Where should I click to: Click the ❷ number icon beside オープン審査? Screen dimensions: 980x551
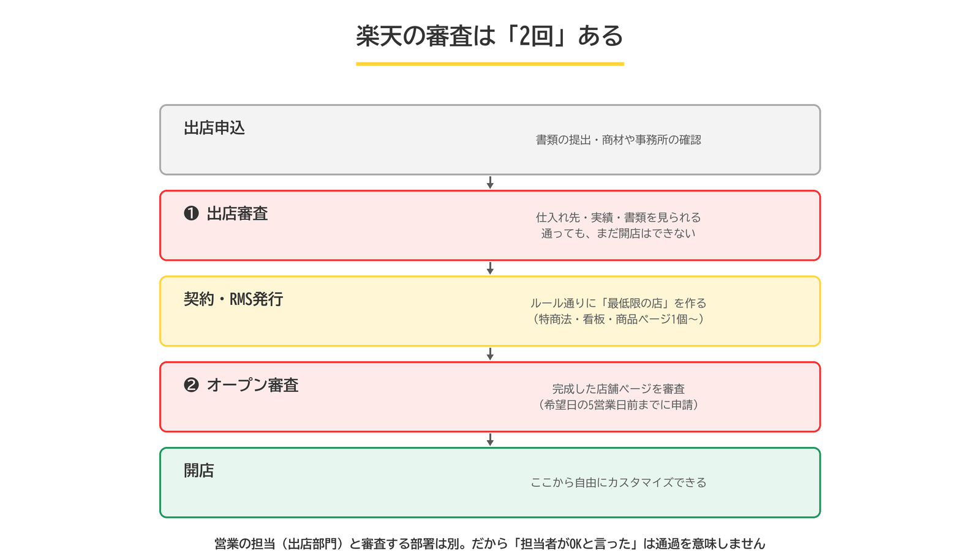(x=191, y=384)
